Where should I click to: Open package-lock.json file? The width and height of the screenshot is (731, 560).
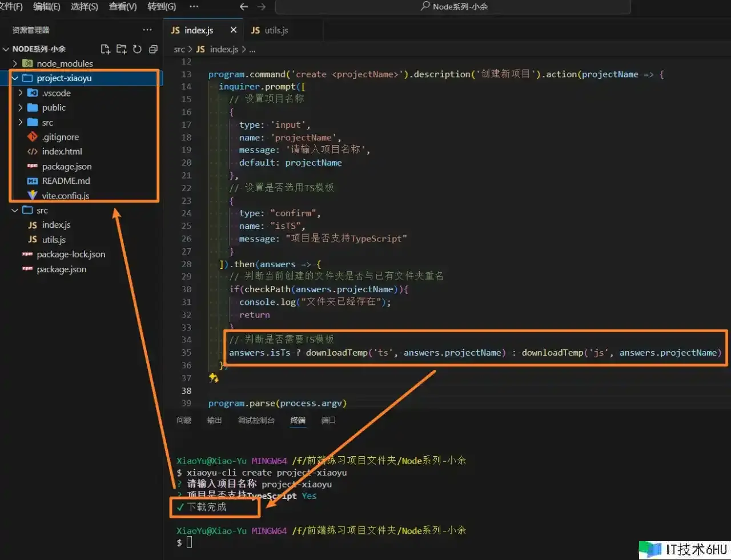point(71,254)
